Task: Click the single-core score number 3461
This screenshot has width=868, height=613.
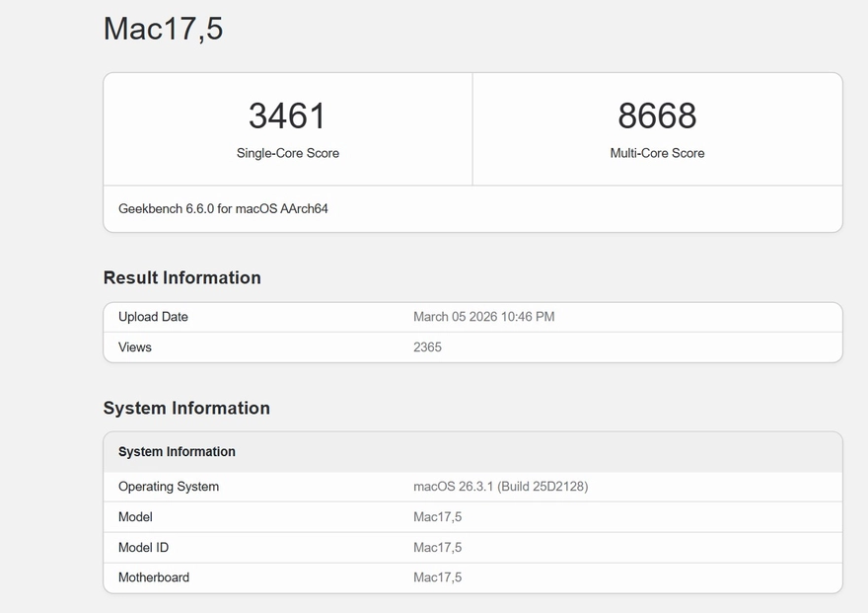Action: 287,115
